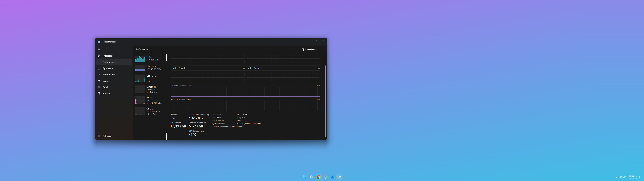
Task: Click the App history clock icon
Action: (99, 68)
